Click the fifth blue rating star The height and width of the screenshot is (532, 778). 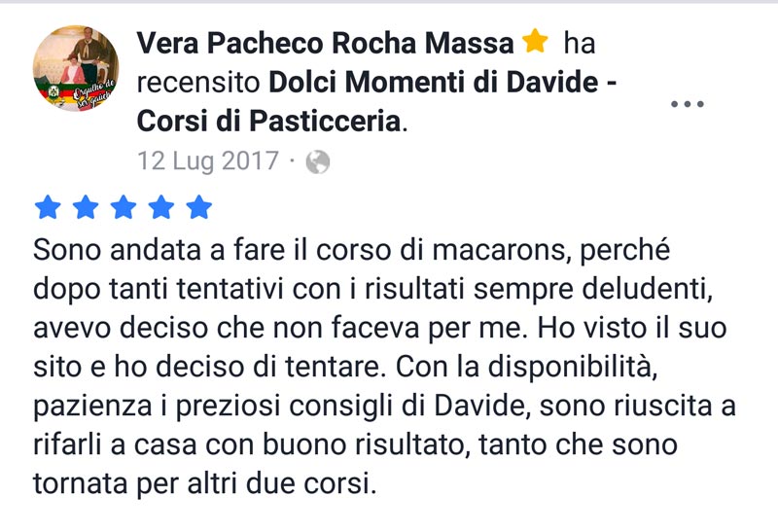point(199,207)
